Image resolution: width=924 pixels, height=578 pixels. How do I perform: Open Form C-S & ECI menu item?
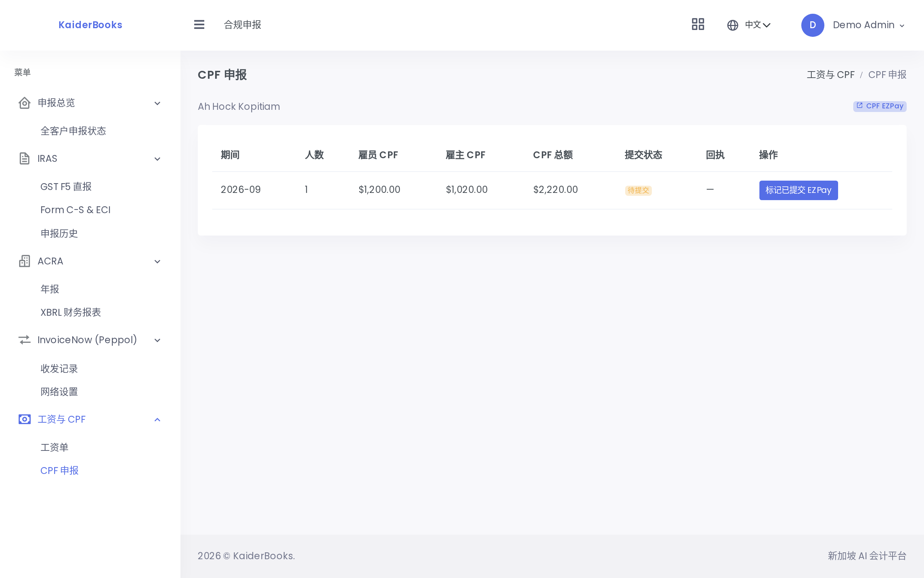[x=75, y=210]
